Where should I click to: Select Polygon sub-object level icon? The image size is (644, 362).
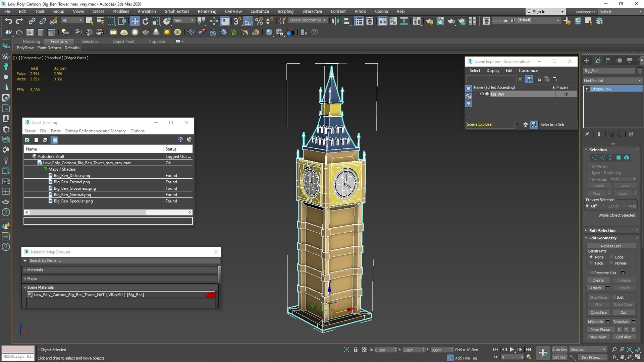(x=619, y=158)
